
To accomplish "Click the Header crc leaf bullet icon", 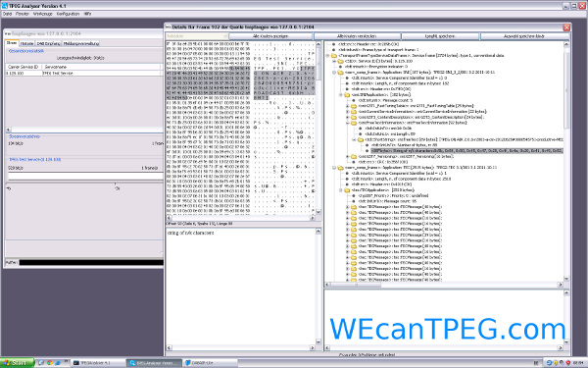I will 333,44.
